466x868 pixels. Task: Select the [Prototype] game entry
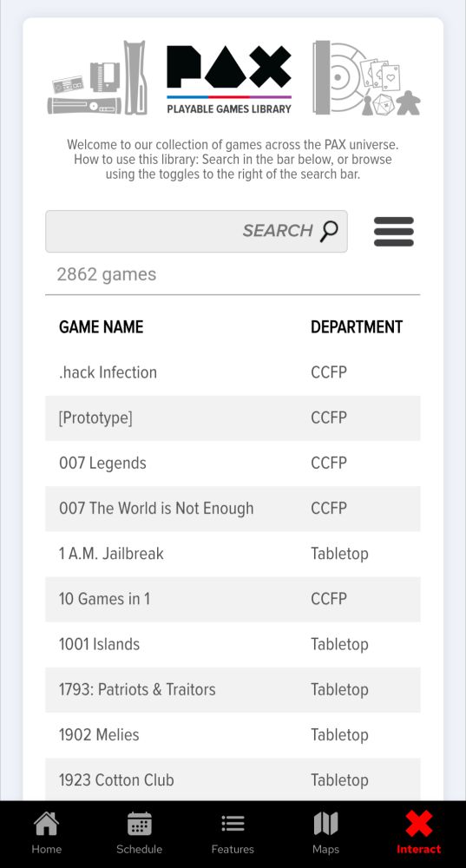point(233,418)
